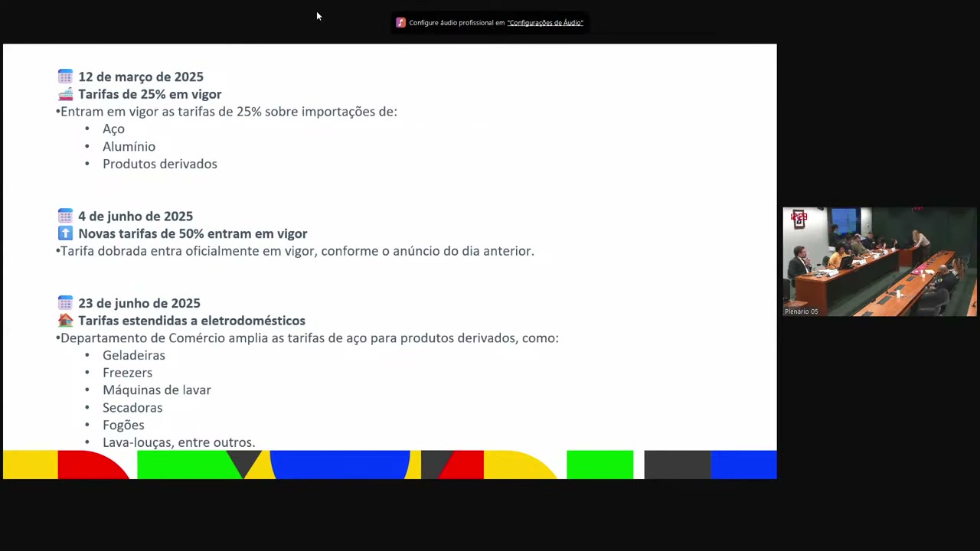The height and width of the screenshot is (551, 980).
Task: Click the calendar icon beside "4 de junho de 2025"
Action: click(66, 216)
